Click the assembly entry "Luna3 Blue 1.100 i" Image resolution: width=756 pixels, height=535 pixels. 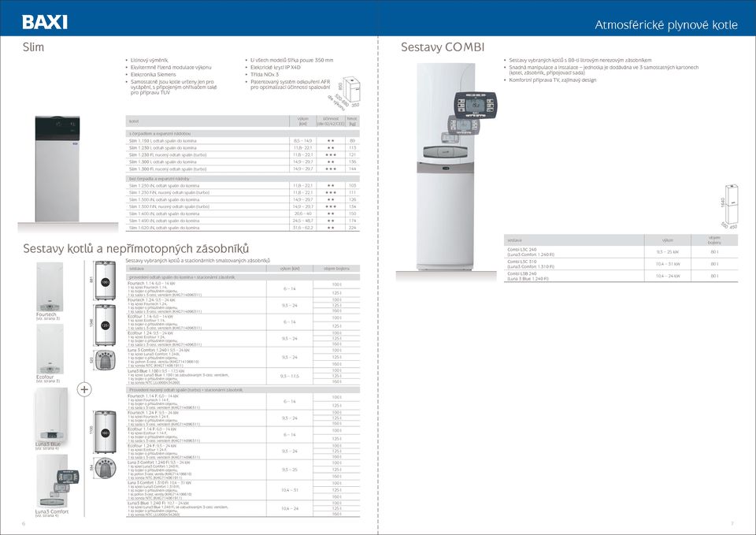[x=196, y=377]
